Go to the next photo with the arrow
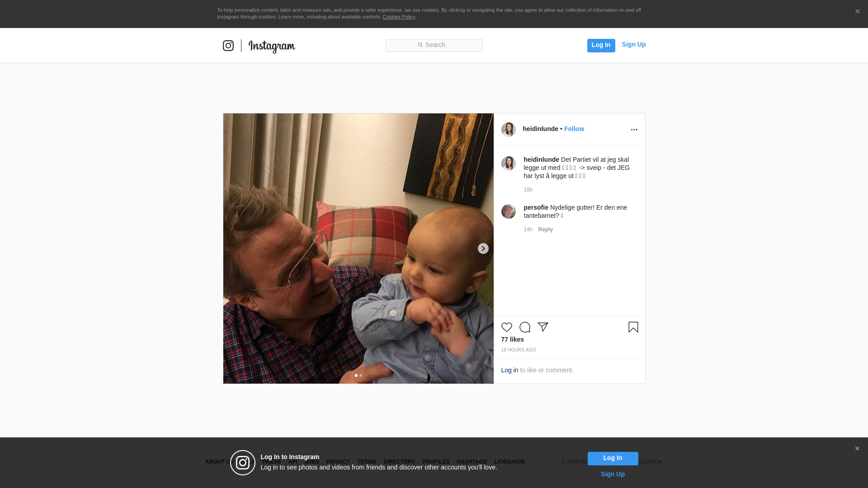The width and height of the screenshot is (868, 488). 483,249
